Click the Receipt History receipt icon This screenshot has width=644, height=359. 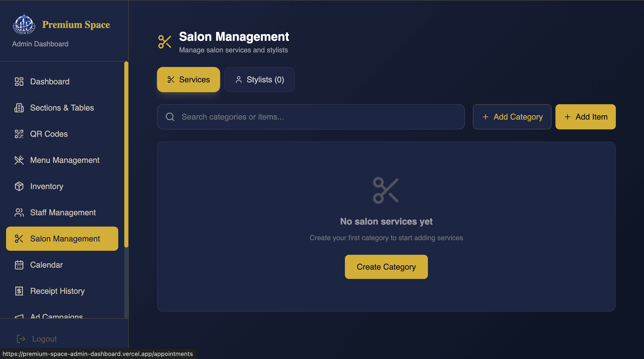tap(19, 291)
